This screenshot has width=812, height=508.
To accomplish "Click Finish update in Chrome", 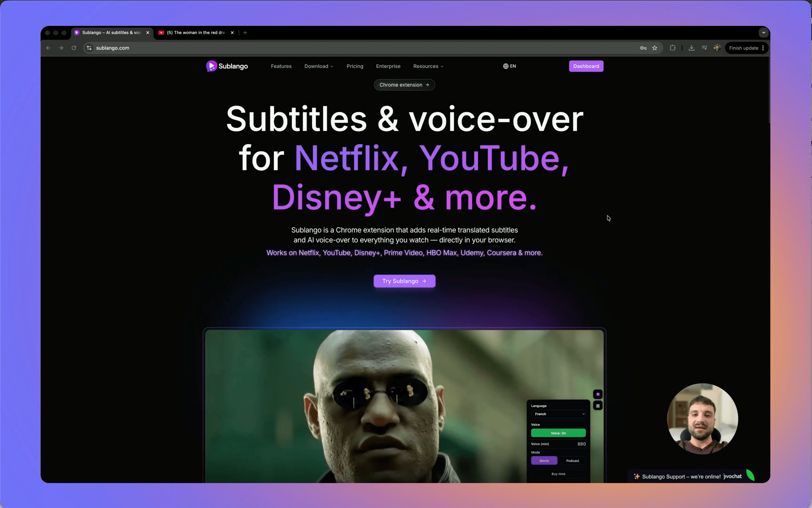I will point(744,48).
